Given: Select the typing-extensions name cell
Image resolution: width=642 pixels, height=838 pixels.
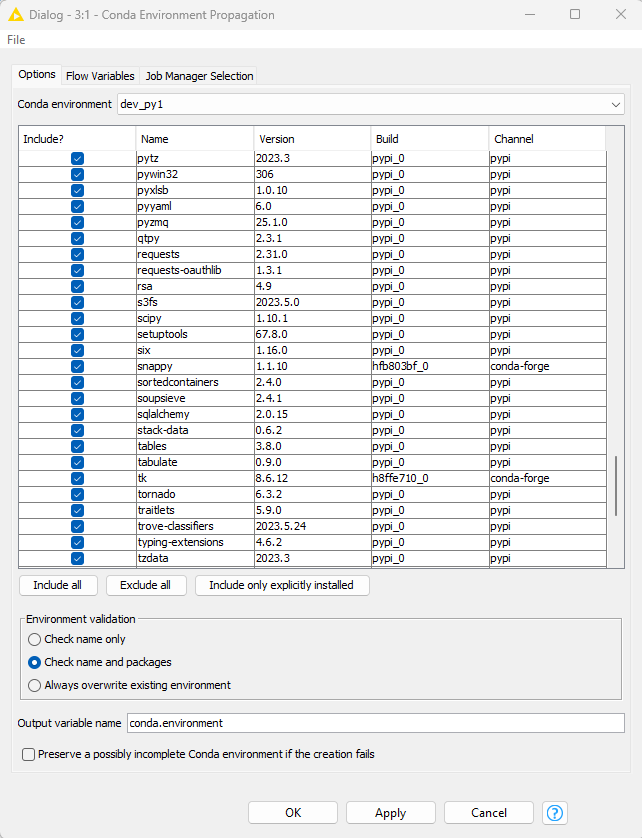Looking at the screenshot, I should 195,542.
